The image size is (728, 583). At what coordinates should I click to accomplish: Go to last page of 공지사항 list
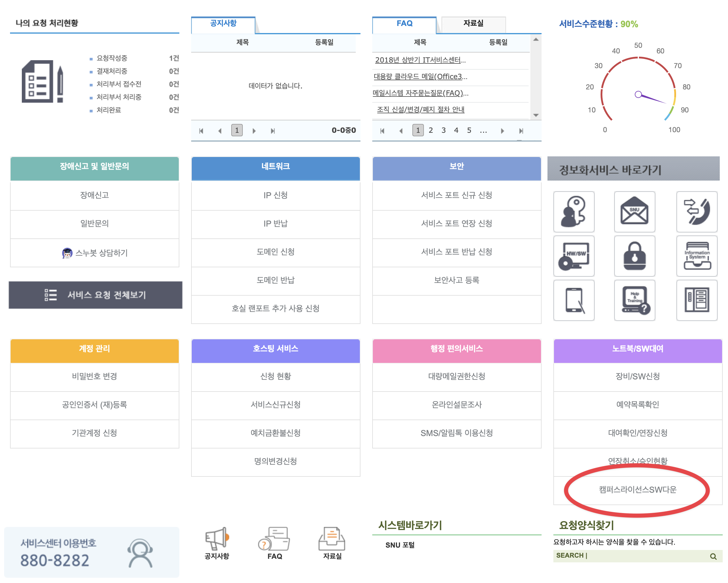pos(273,131)
